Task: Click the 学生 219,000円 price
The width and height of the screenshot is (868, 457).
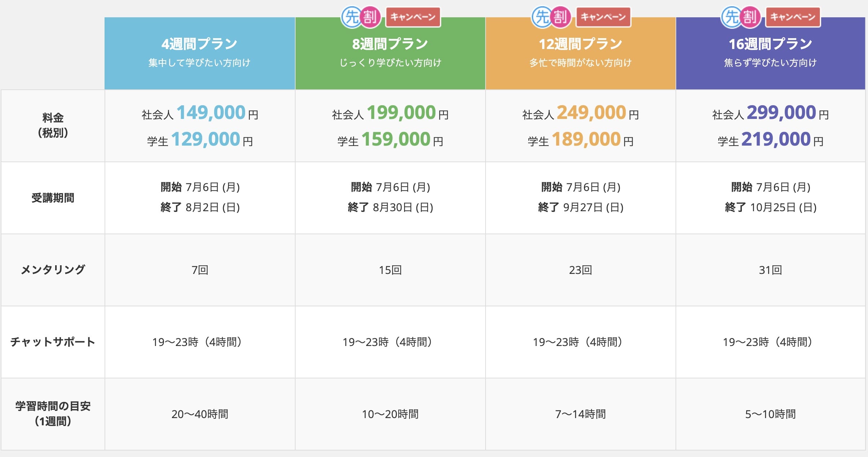Action: point(770,139)
